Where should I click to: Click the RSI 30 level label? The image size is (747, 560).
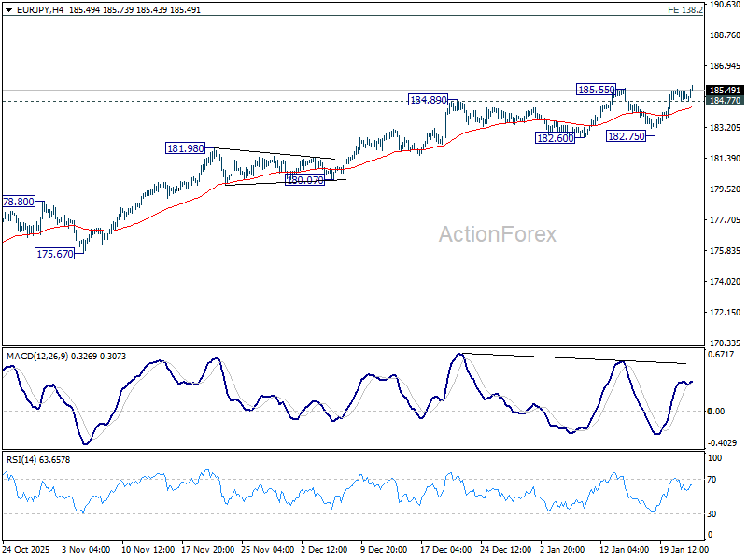point(712,514)
